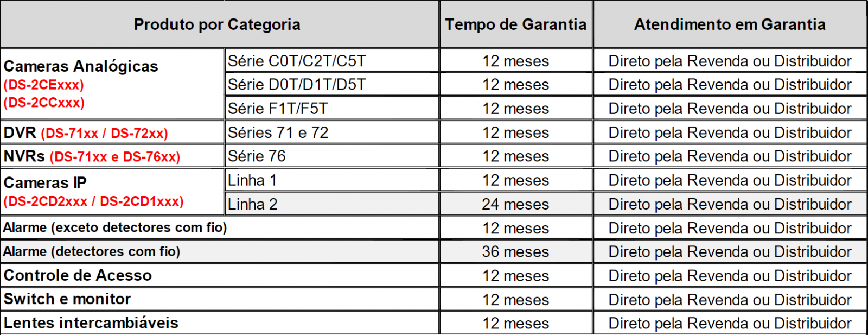Select the '36 meses' warranty cell
Screen dimensions: 868x335
[515, 252]
